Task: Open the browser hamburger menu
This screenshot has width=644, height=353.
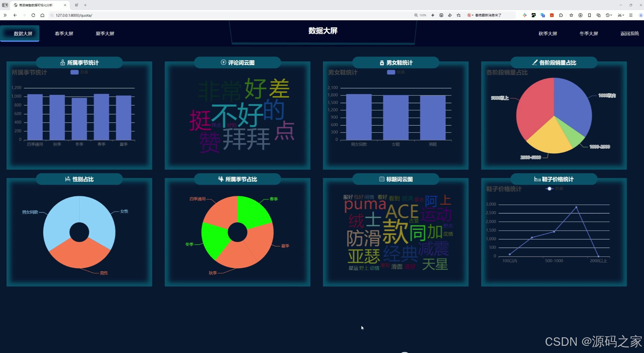Action: 631,15
